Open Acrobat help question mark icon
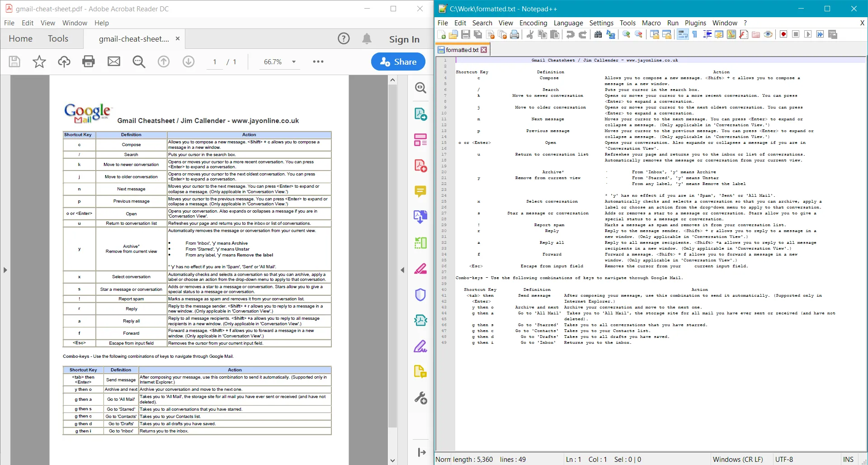This screenshot has width=868, height=465. (x=344, y=39)
